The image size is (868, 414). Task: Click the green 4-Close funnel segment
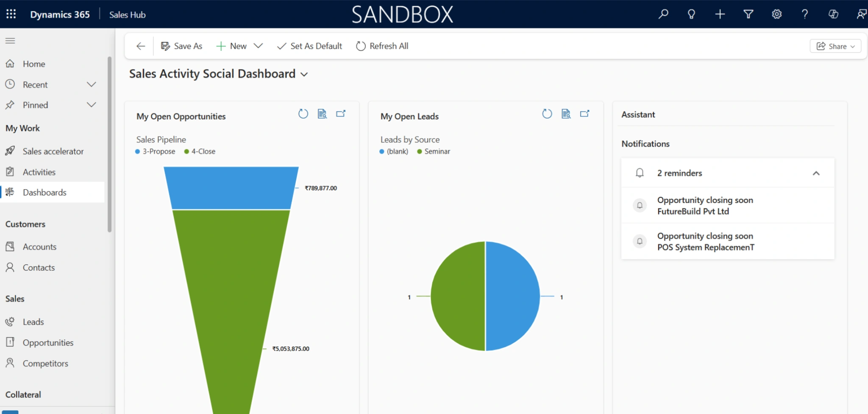coord(231,297)
